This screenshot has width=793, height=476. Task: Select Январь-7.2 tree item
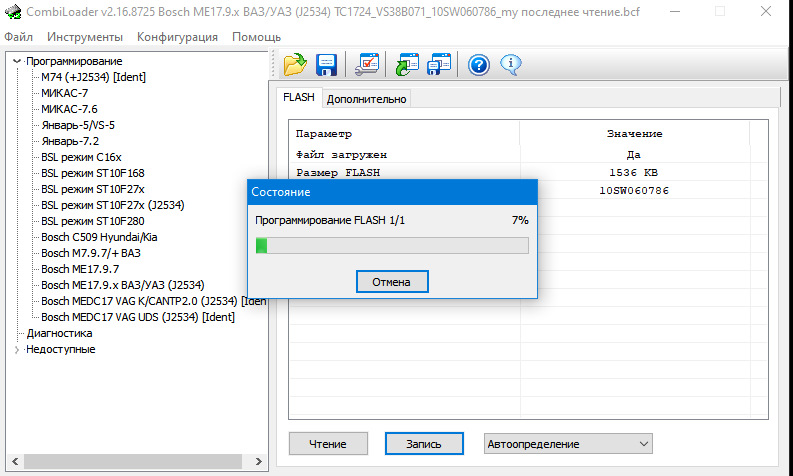pos(70,141)
